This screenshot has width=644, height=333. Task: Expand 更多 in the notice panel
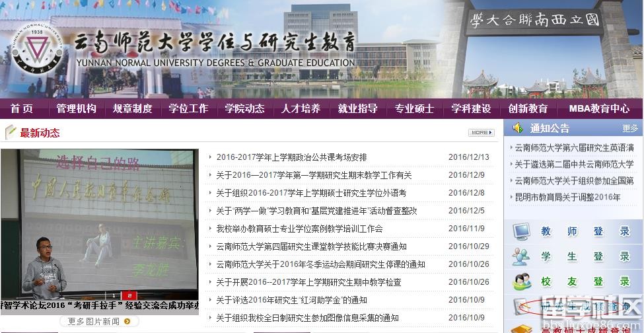630,129
